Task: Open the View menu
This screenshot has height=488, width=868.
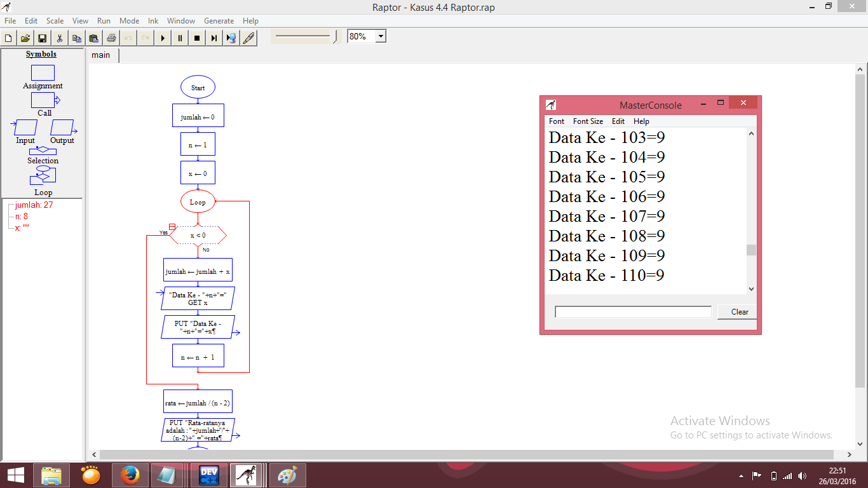Action: pos(80,21)
